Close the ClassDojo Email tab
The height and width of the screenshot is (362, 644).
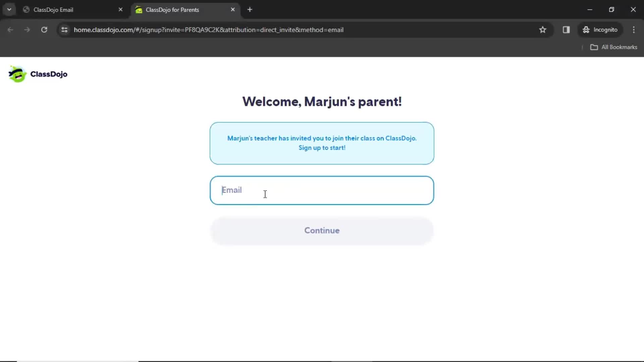click(x=120, y=10)
